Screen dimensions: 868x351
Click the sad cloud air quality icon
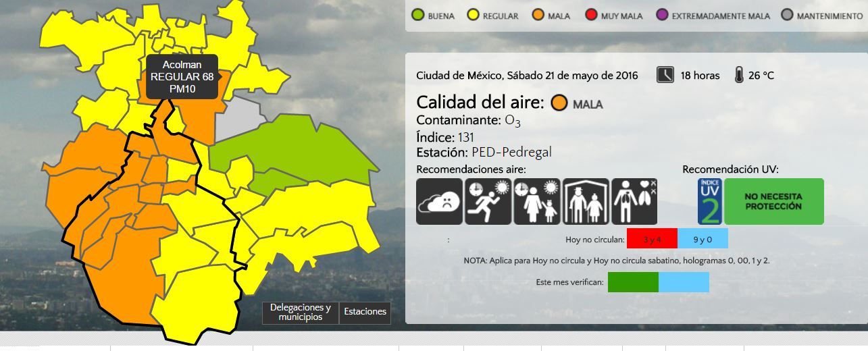coord(439,201)
